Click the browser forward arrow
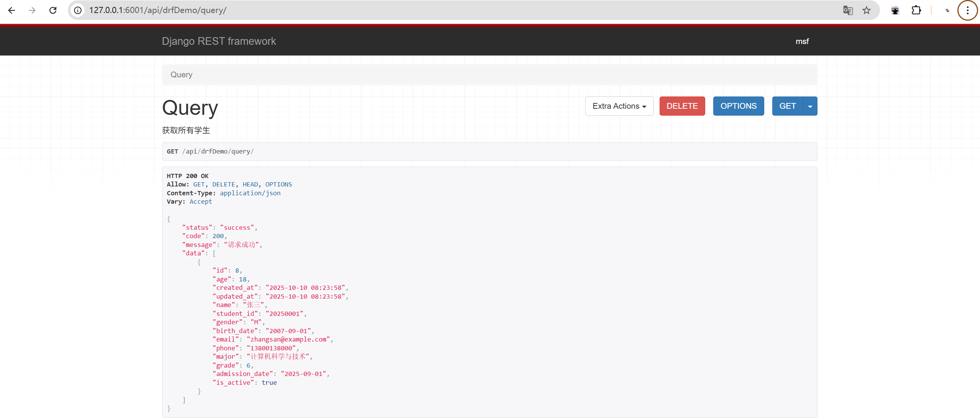Screen dimensions: 980x420 (32, 10)
